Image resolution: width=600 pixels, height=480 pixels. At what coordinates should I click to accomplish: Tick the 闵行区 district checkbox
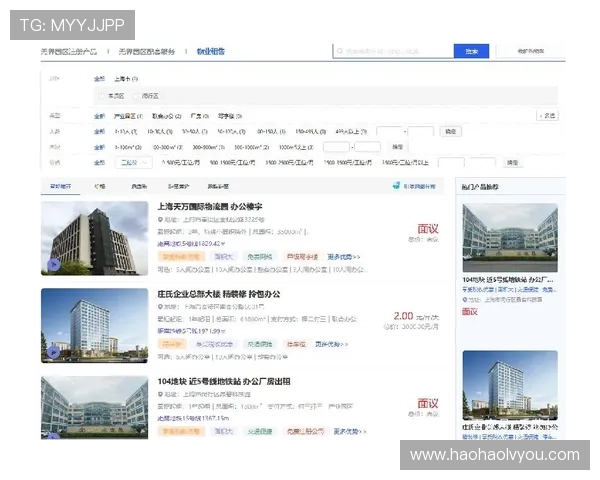[x=135, y=96]
